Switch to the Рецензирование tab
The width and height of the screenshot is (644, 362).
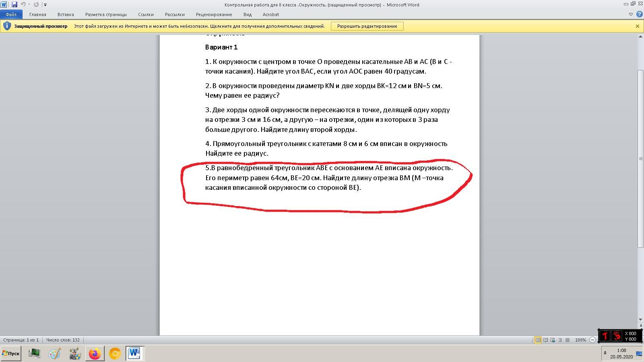(x=214, y=14)
